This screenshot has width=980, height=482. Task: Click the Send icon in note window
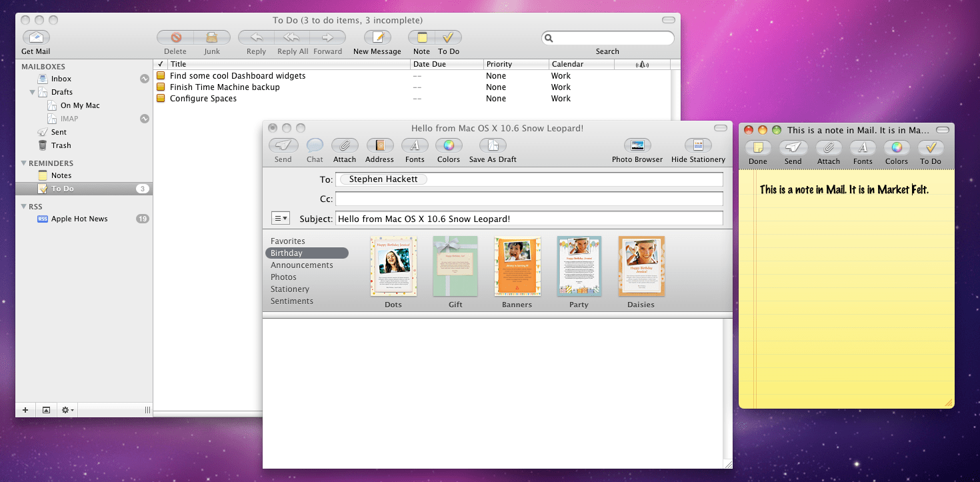[x=793, y=148]
